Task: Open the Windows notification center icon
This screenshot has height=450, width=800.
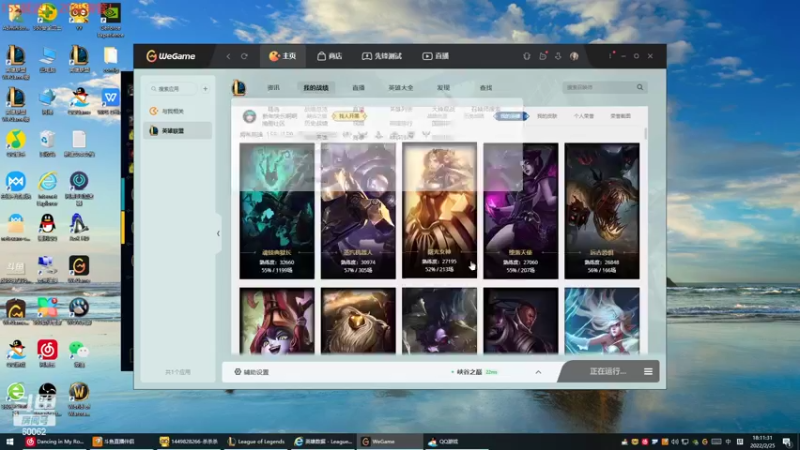Action: (787, 442)
